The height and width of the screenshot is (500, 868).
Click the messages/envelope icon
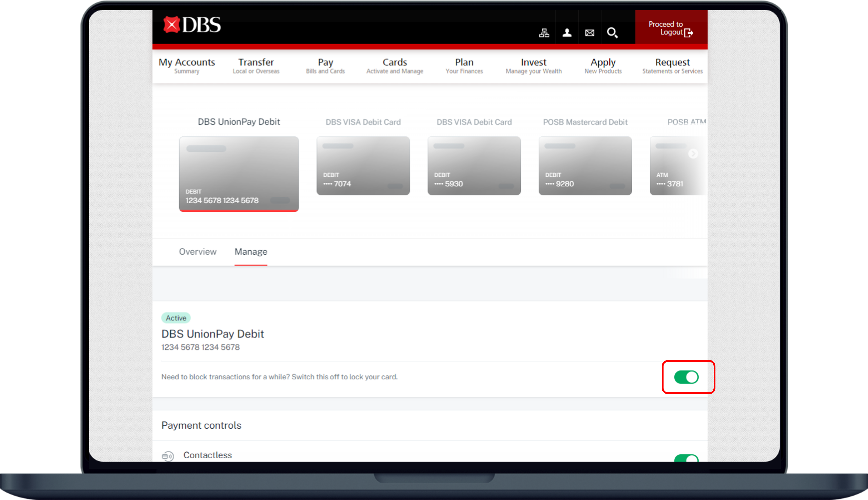pyautogui.click(x=590, y=33)
